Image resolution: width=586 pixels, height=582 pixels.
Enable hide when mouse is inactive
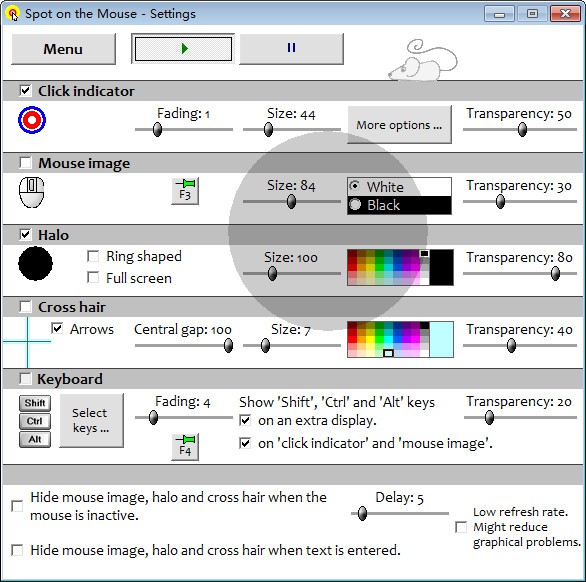point(17,506)
